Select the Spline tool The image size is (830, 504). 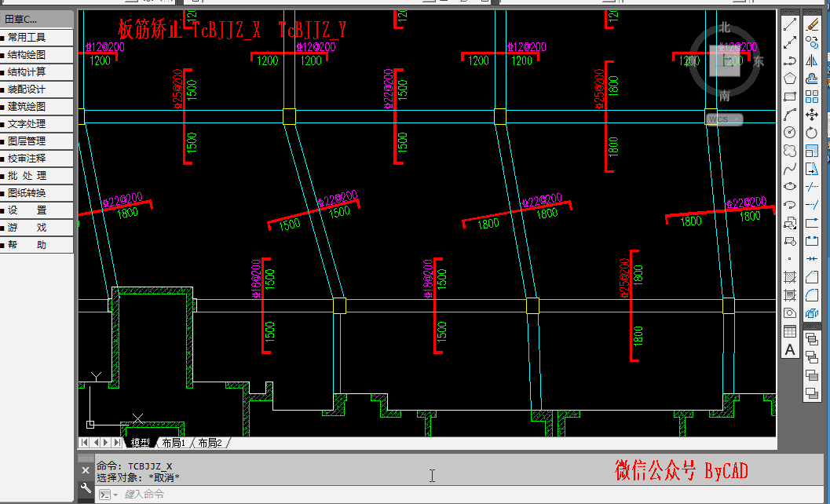790,168
